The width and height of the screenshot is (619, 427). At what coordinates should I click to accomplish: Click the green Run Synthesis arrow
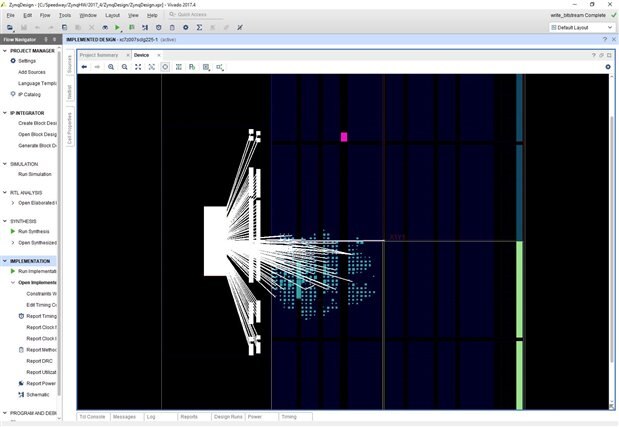(12, 231)
